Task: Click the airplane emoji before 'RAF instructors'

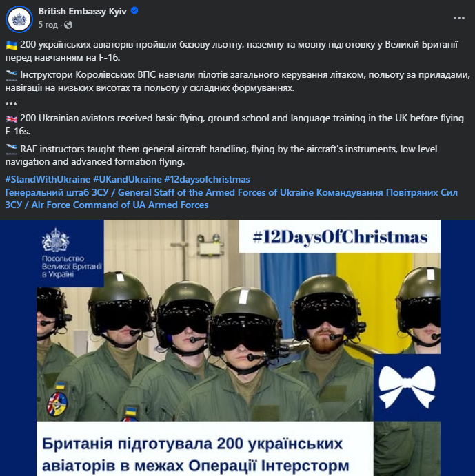Action: coord(12,149)
